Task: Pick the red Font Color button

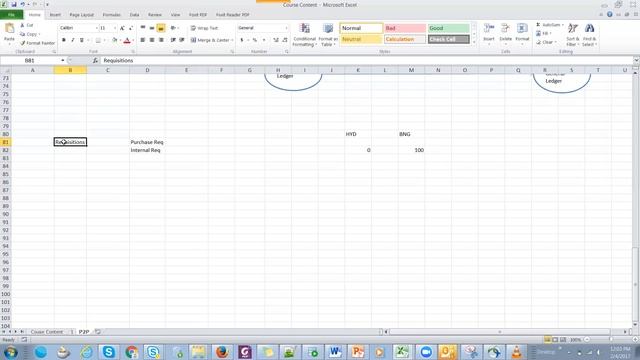Action: tap(127, 40)
